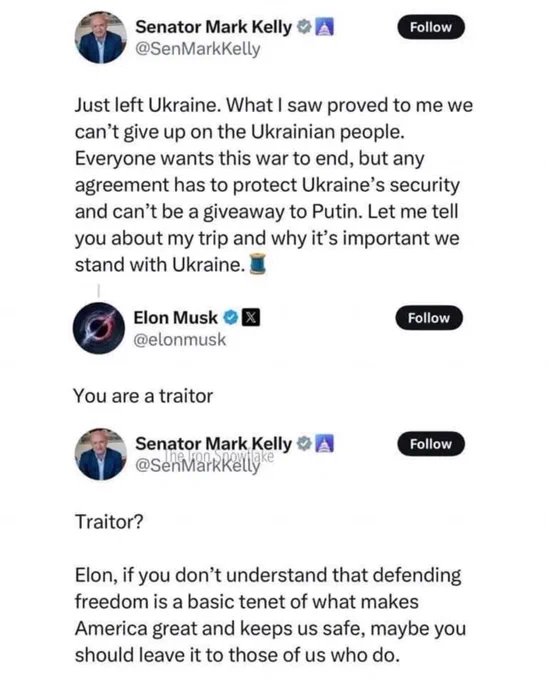
Task: Click the verified badge next to Elon Musk
Action: 231,318
